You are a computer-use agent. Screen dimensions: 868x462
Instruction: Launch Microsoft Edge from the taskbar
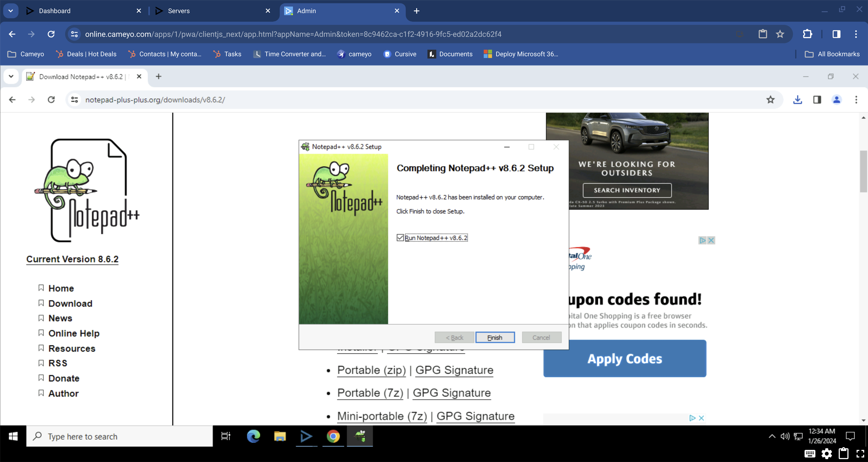[x=253, y=436]
